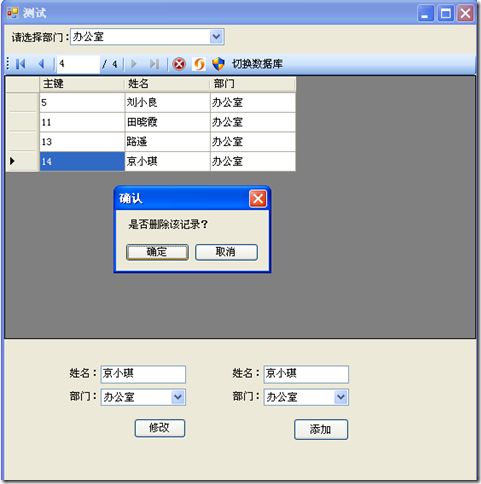481x484 pixels.
Task: Select the name cell 刘小良
Action: pos(167,103)
